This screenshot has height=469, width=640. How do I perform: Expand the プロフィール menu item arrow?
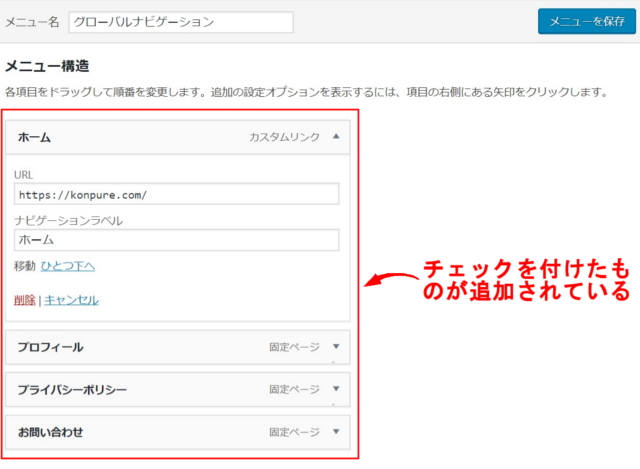[336, 347]
